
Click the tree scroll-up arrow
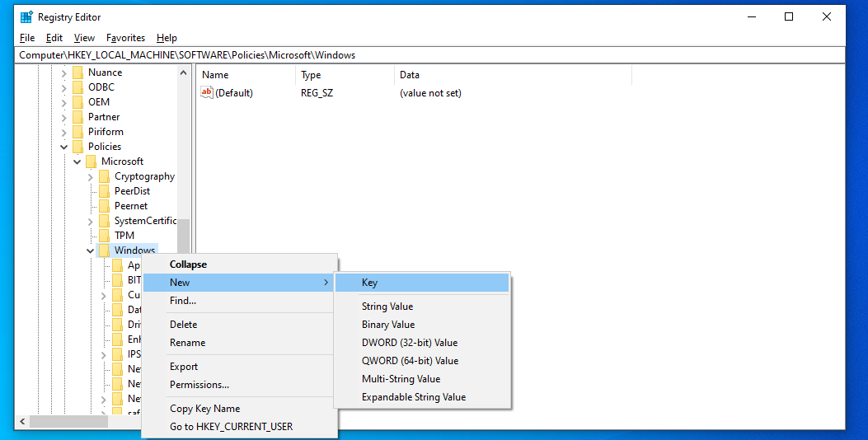[x=183, y=73]
